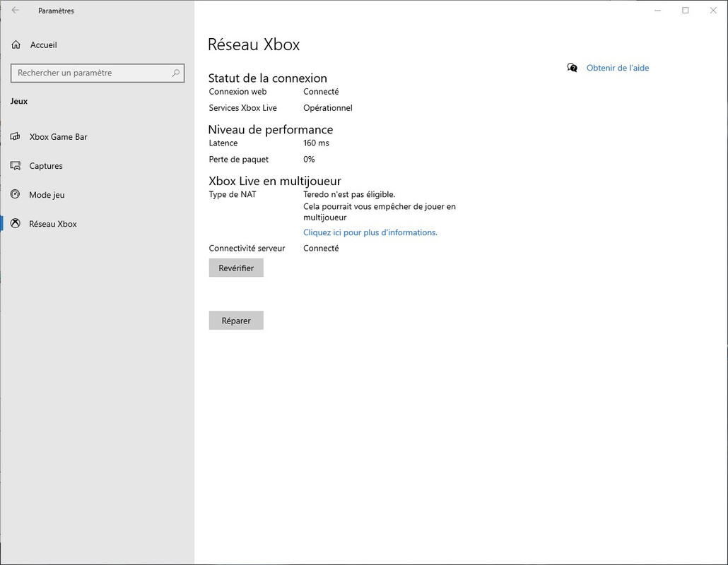This screenshot has height=565, width=728.
Task: Click the Réseau Xbox sidebar icon
Action: click(16, 223)
